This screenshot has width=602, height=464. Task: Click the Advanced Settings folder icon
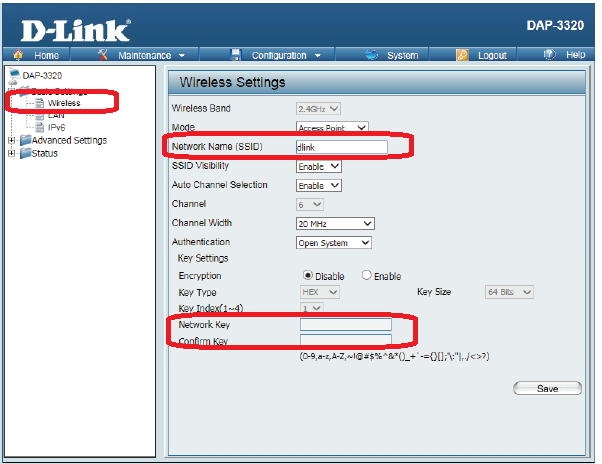coord(25,140)
